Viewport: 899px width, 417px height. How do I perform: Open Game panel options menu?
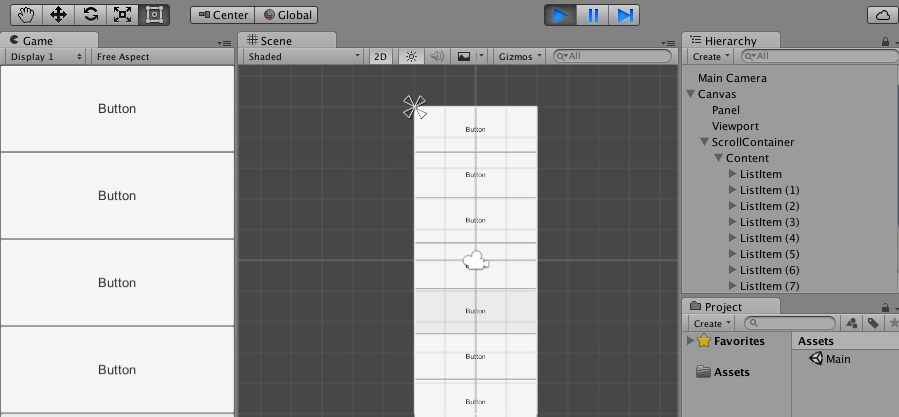pyautogui.click(x=224, y=43)
